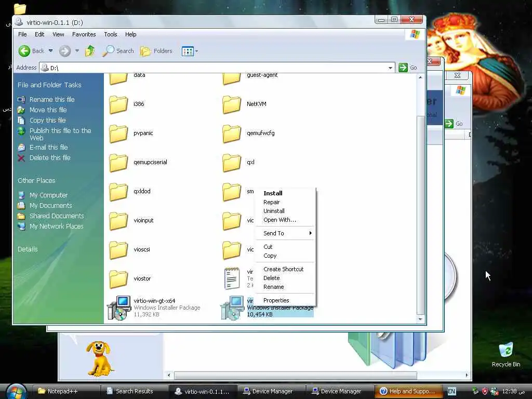Go up one folder level icon
Viewport: 532px width, 399px height.
[x=90, y=51]
